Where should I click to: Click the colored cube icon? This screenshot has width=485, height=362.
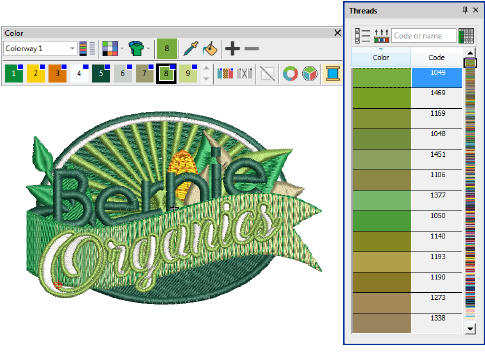pos(310,73)
